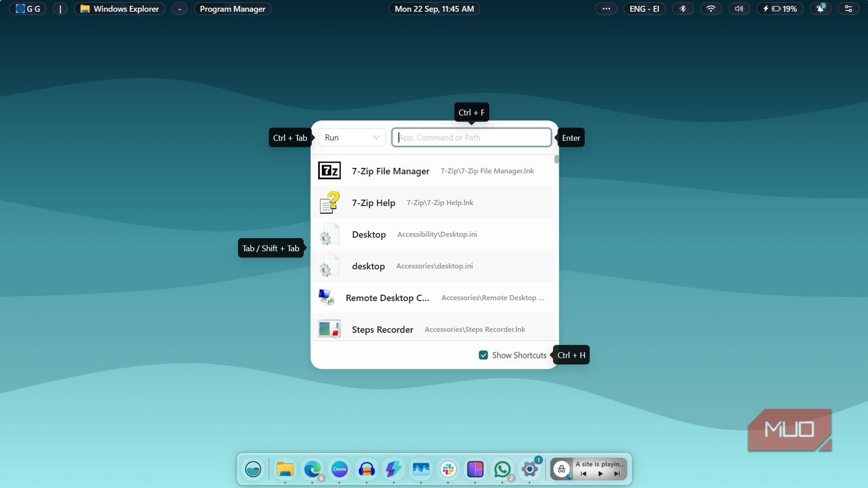Click the 7-Zip File Manager icon
Image resolution: width=868 pixels, height=488 pixels.
[x=329, y=171]
